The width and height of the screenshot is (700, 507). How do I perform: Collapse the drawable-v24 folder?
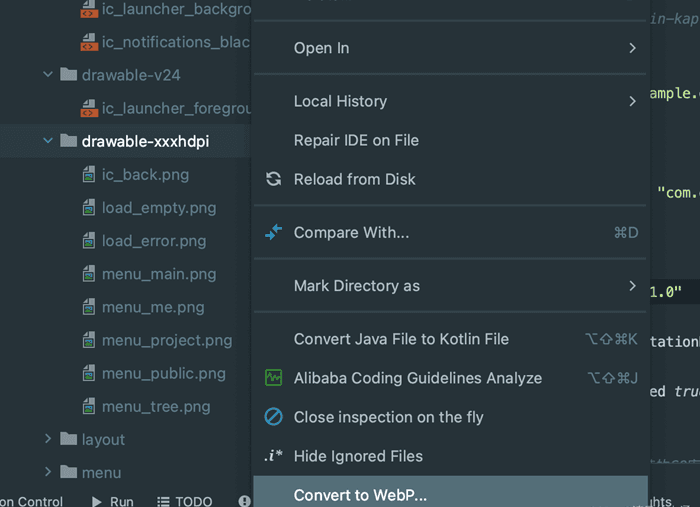[48, 75]
